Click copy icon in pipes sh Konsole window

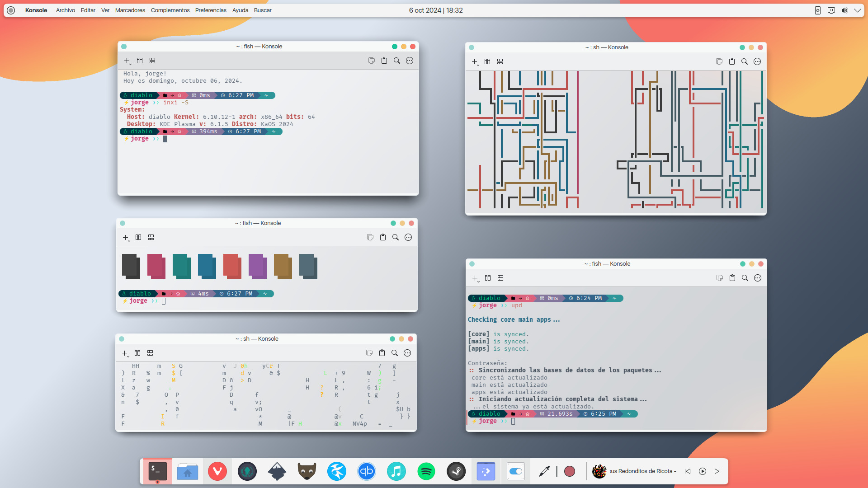point(719,61)
